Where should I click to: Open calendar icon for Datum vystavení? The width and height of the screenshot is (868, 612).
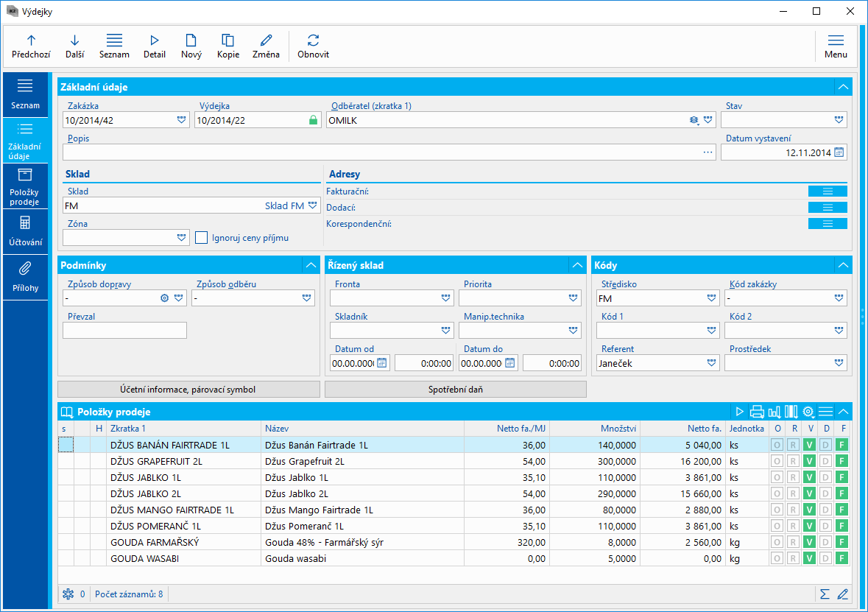(839, 152)
